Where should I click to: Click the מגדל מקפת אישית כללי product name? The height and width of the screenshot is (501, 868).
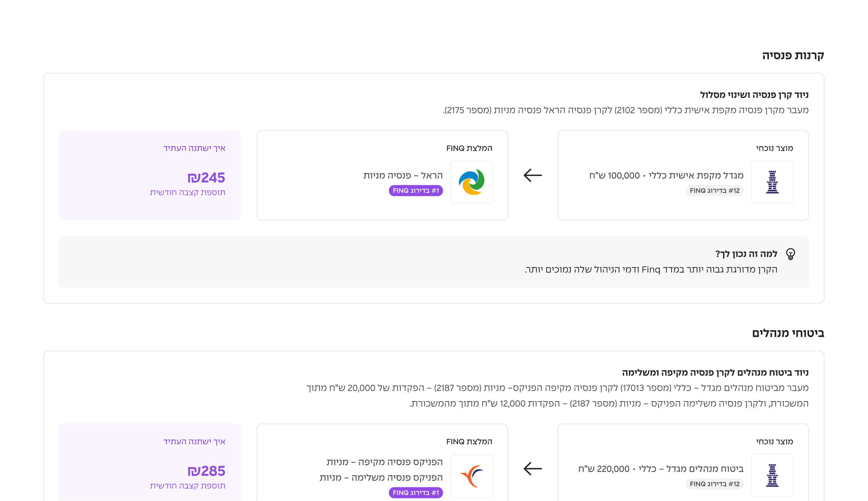pyautogui.click(x=696, y=175)
